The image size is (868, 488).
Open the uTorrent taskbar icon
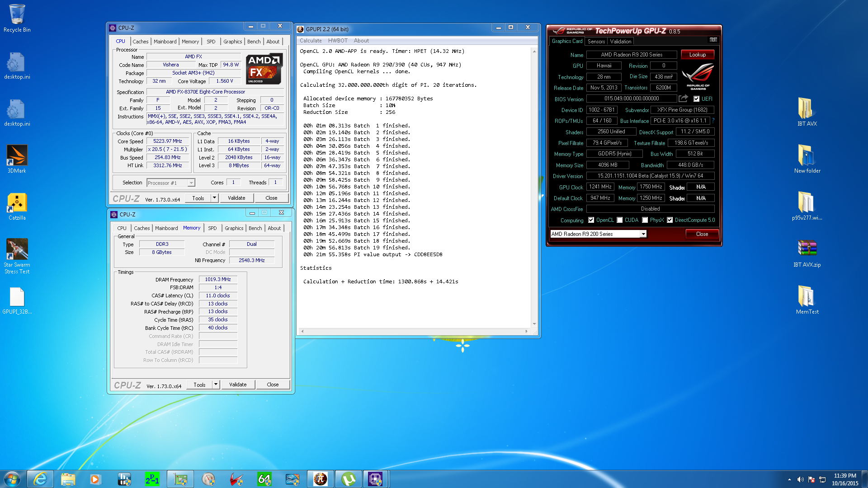(x=349, y=479)
